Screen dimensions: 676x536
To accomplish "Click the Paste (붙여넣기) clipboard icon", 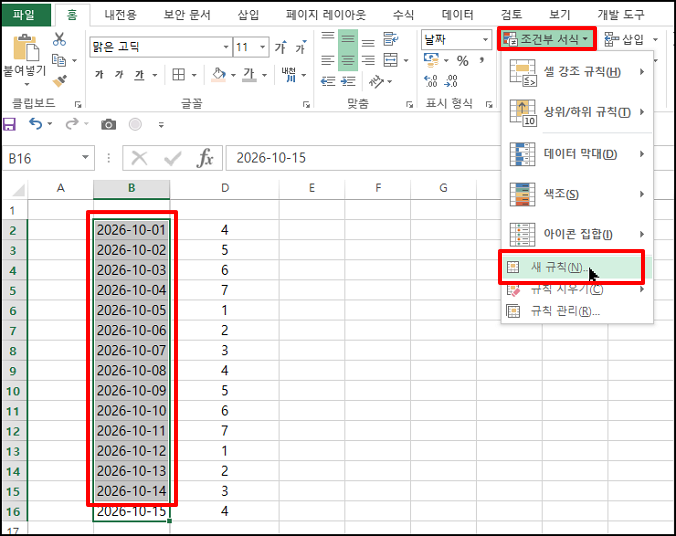I will tap(25, 47).
